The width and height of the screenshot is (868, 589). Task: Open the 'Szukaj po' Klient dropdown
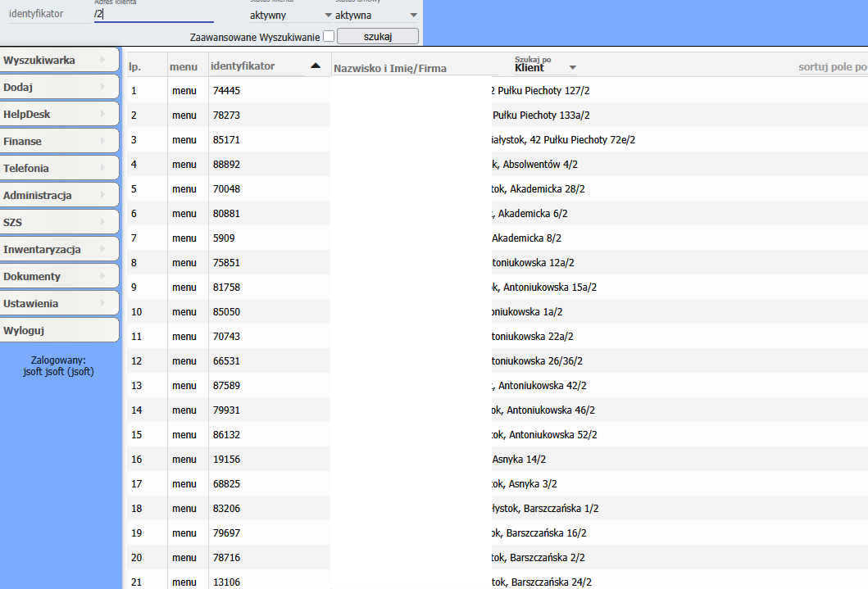545,67
